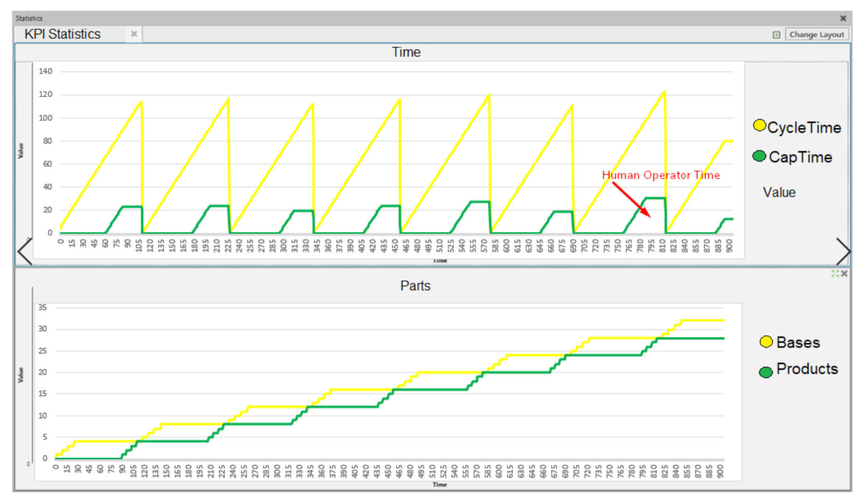Toggle the CapTime legend green marker
The image size is (866, 504).
click(759, 156)
